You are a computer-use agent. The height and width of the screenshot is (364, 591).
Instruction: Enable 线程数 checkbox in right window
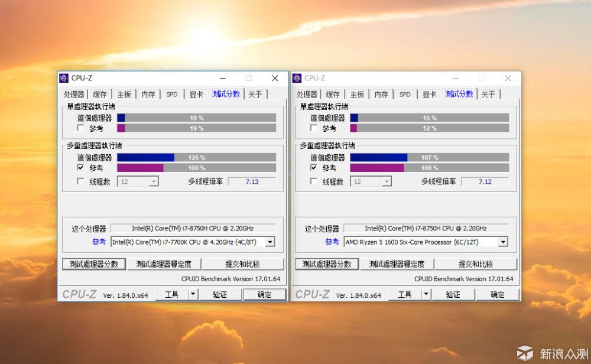(314, 181)
